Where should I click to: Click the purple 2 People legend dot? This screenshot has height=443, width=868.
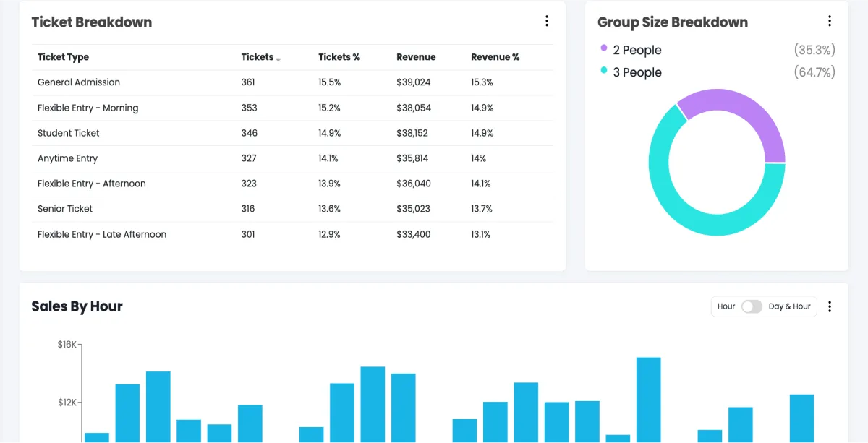pos(604,48)
